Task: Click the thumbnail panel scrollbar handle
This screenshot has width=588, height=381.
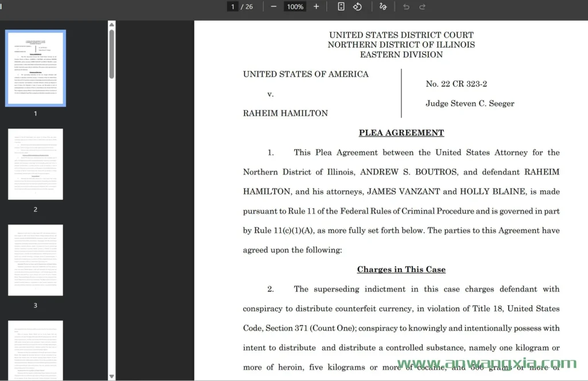Action: tap(111, 55)
